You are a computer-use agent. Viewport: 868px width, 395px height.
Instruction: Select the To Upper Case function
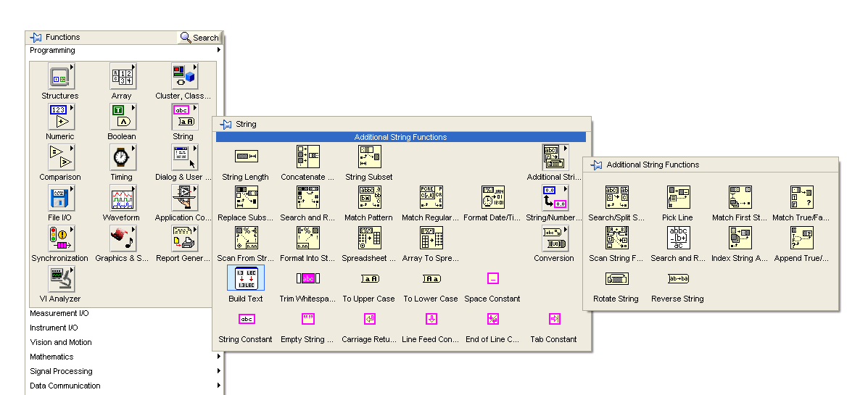[x=370, y=279]
